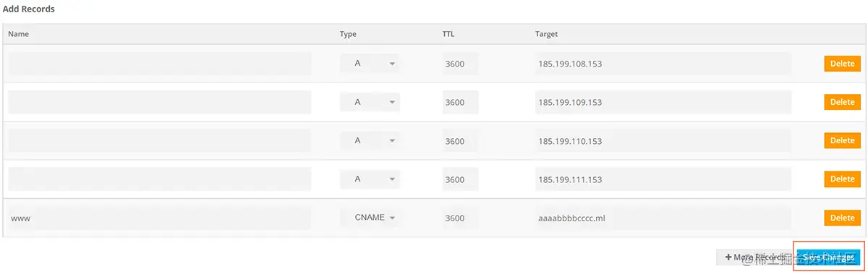This screenshot has width=868, height=277.
Task: Delete the 185.199.108.153 A record
Action: (x=842, y=64)
